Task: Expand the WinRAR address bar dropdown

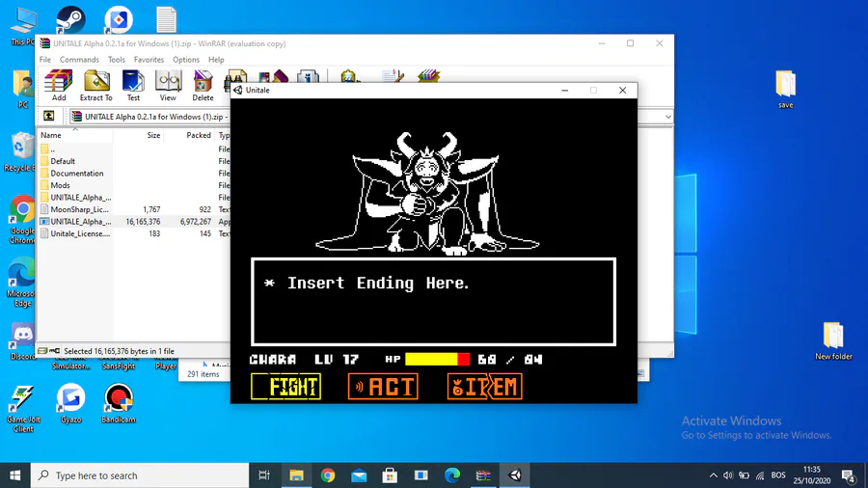Action: coord(667,117)
